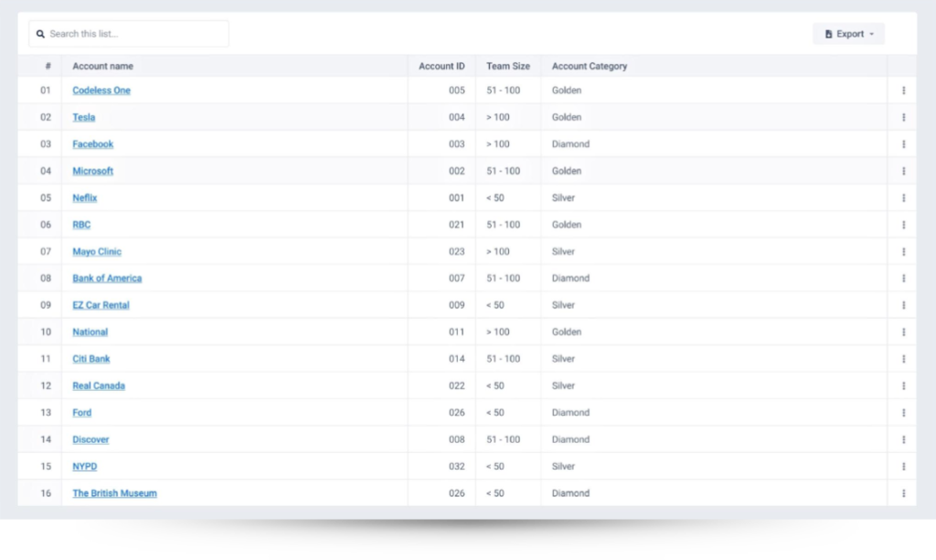Click row number 16
This screenshot has height=560, width=936.
click(x=46, y=493)
